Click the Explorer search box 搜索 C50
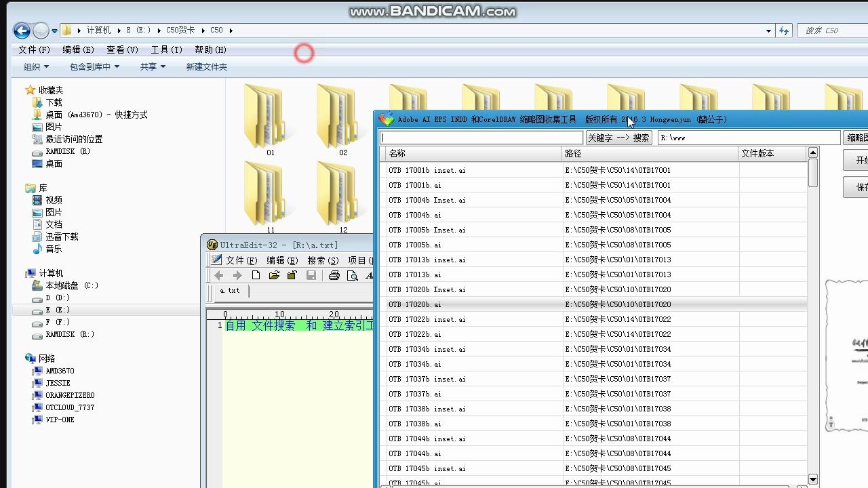The image size is (868, 488). coord(833,30)
